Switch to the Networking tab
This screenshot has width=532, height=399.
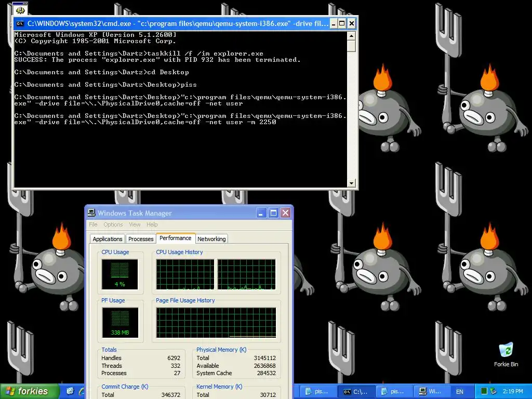(211, 239)
